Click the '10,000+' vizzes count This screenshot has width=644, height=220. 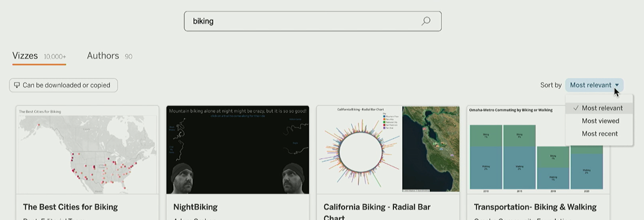coord(55,56)
